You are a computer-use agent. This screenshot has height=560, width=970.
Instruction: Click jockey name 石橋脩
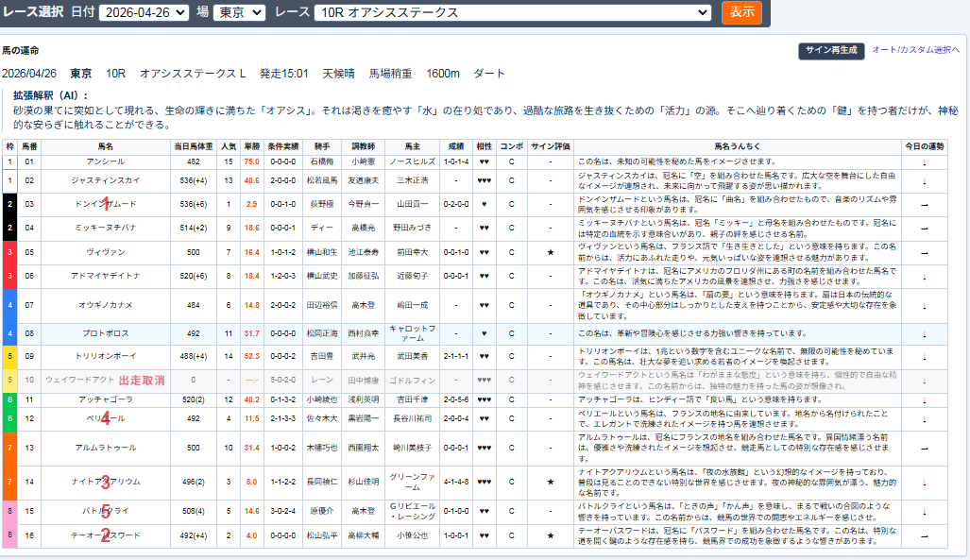322,161
